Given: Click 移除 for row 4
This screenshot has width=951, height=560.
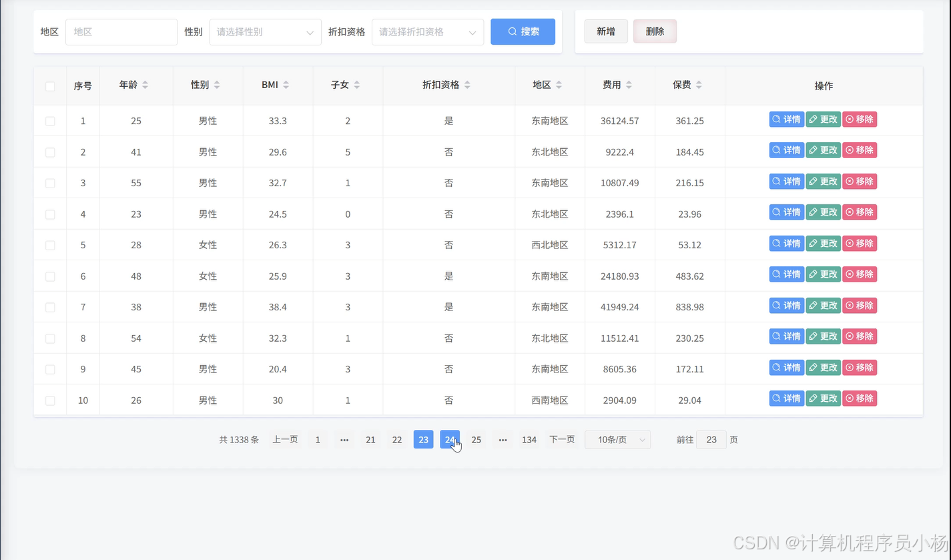Looking at the screenshot, I should 860,212.
